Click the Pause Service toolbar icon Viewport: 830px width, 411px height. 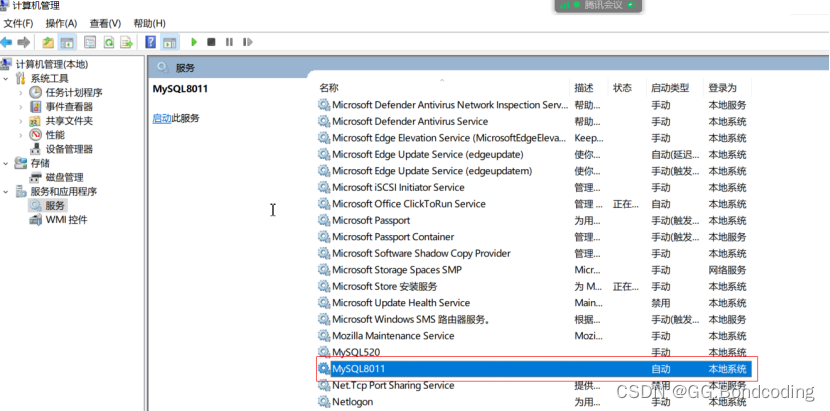[x=229, y=42]
